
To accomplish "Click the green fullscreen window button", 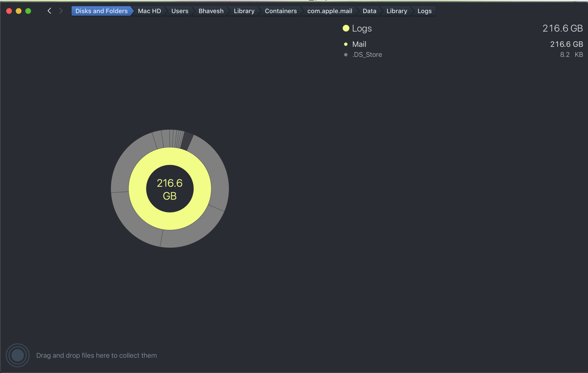I will tap(28, 11).
